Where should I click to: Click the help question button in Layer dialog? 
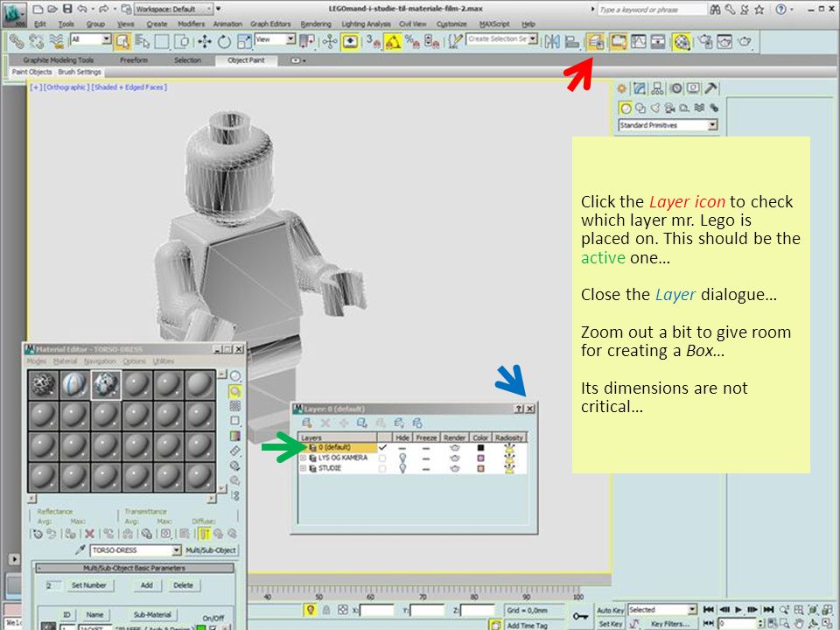point(519,409)
